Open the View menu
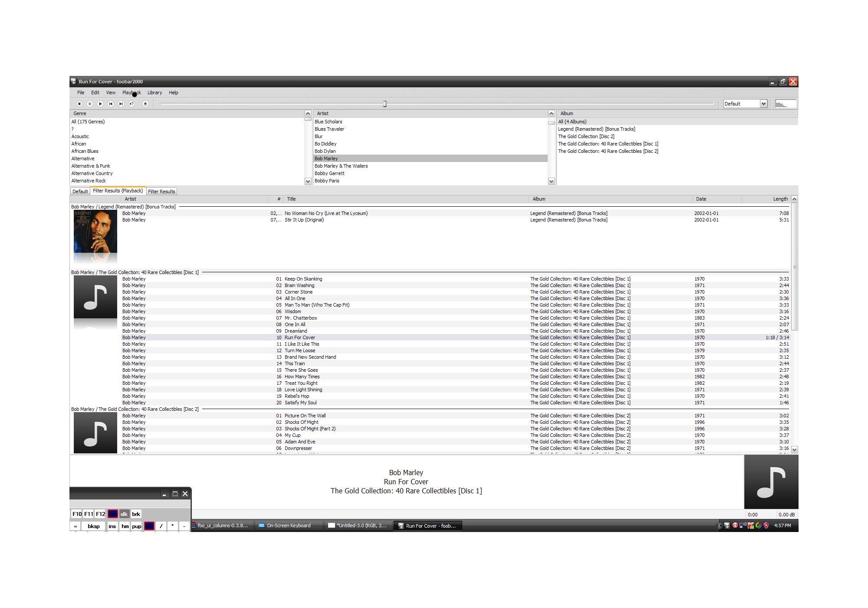Image resolution: width=868 pixels, height=608 pixels. pos(111,93)
